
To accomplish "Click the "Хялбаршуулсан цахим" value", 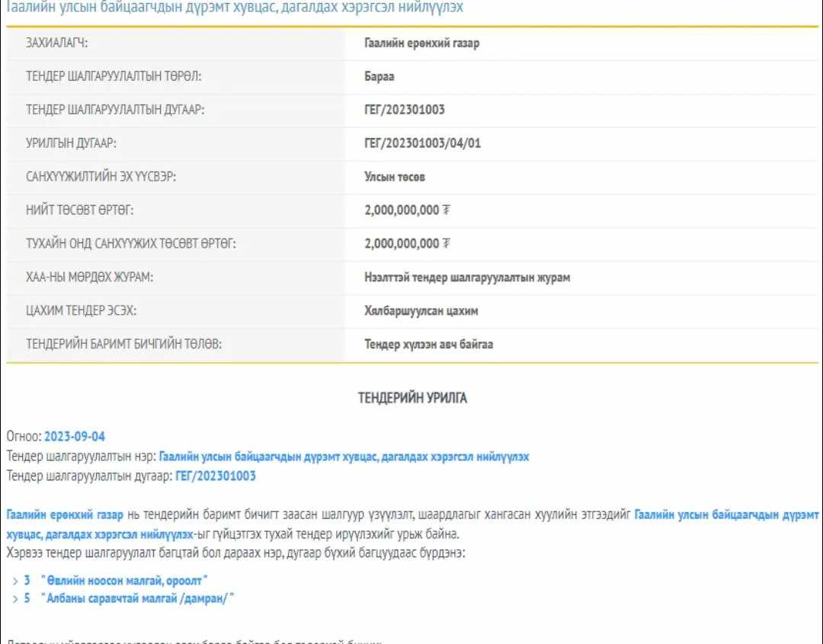I will click(421, 311).
